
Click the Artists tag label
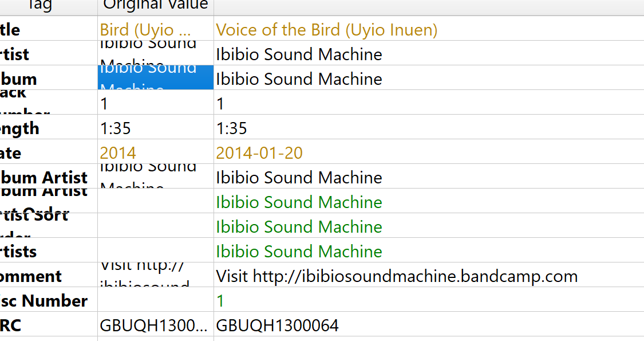[x=18, y=252]
